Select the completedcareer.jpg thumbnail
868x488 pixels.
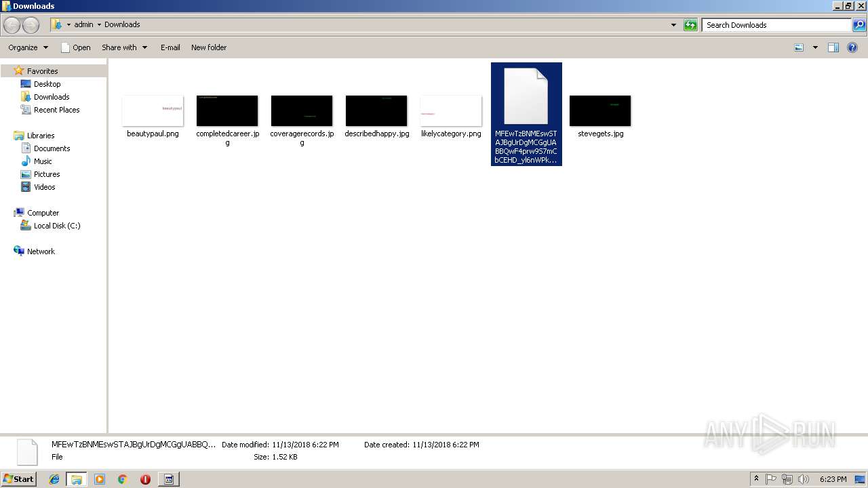coord(227,110)
